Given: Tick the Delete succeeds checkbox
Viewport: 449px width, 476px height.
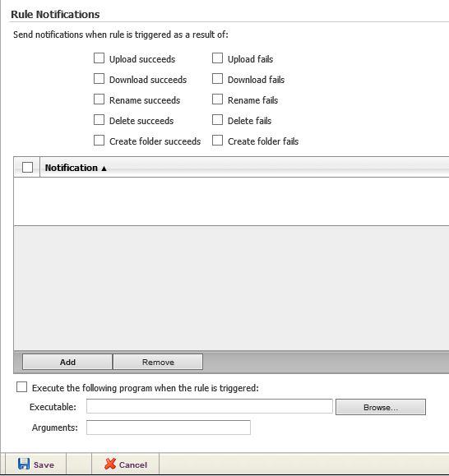Looking at the screenshot, I should tap(99, 120).
